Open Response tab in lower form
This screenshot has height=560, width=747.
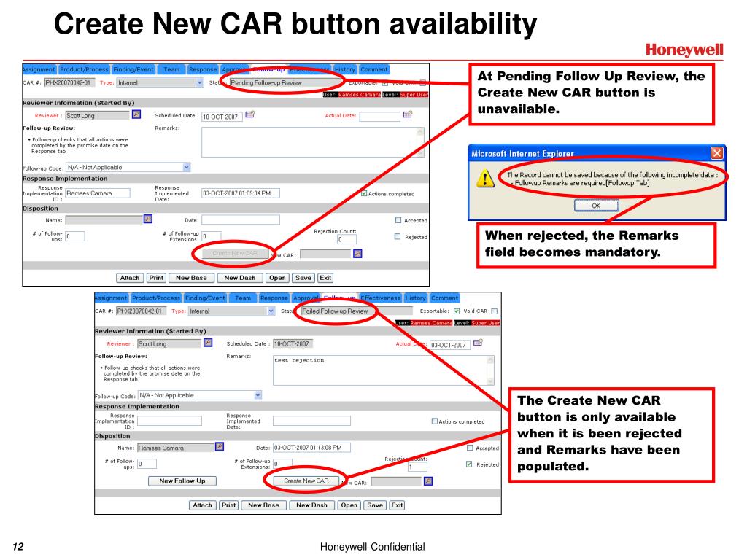pyautogui.click(x=274, y=298)
